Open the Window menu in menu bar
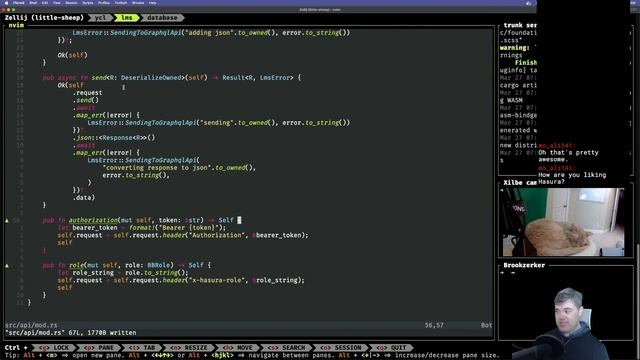Screen dimensions: 640x360 [x=138, y=2]
